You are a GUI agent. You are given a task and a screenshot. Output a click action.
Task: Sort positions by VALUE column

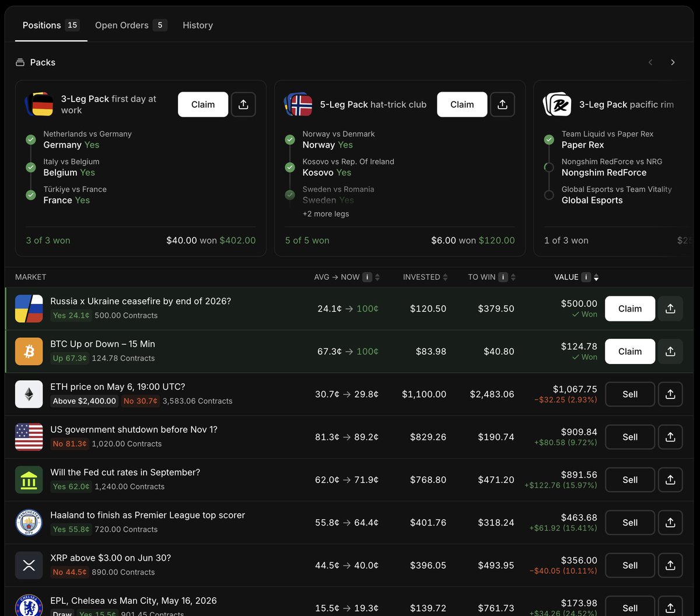click(x=596, y=278)
